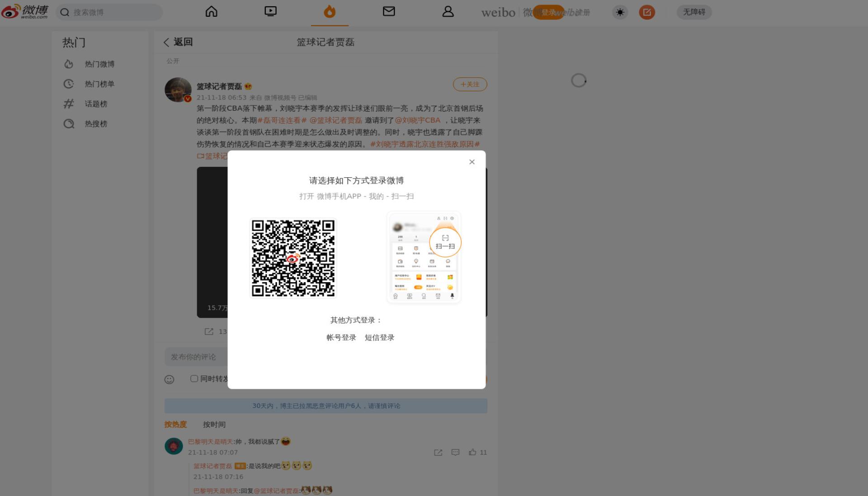Choose 帐号登录 login method
Viewport: 868px width, 496px height.
click(341, 338)
